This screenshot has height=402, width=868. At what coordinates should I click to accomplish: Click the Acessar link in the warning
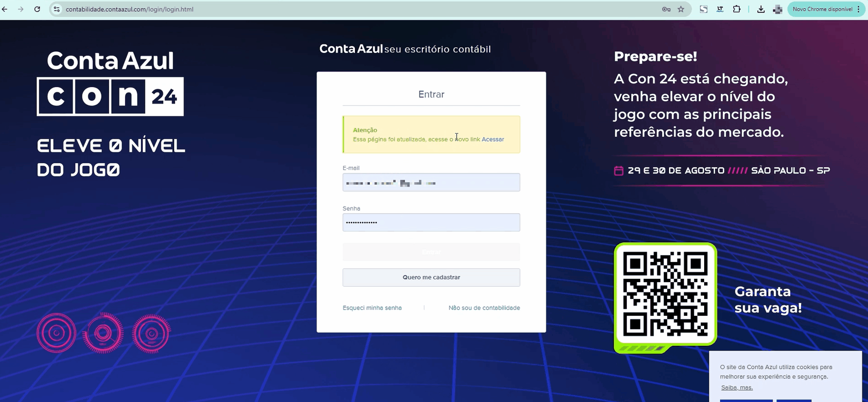[x=493, y=139]
